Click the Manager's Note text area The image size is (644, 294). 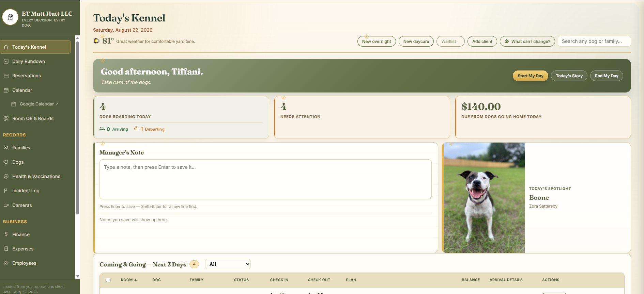click(x=265, y=179)
